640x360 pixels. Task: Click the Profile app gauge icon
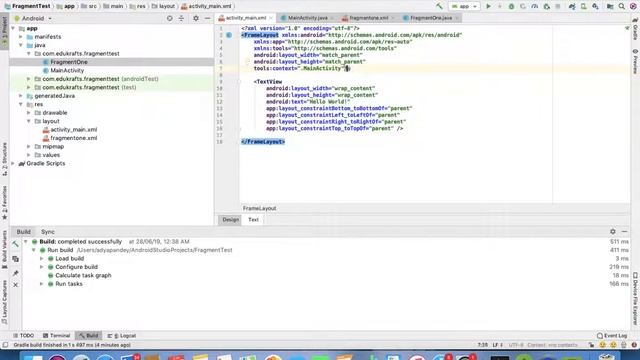click(535, 7)
